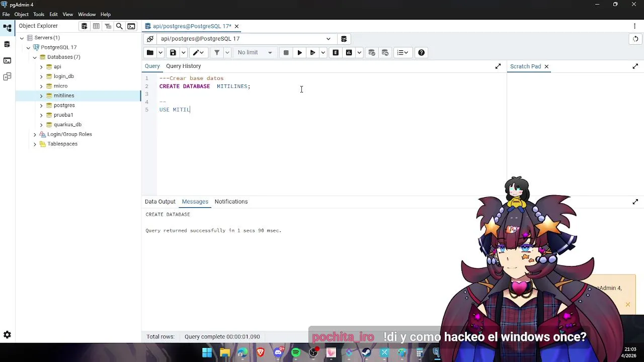Select the quarkus_db database
644x362 pixels.
(67, 125)
